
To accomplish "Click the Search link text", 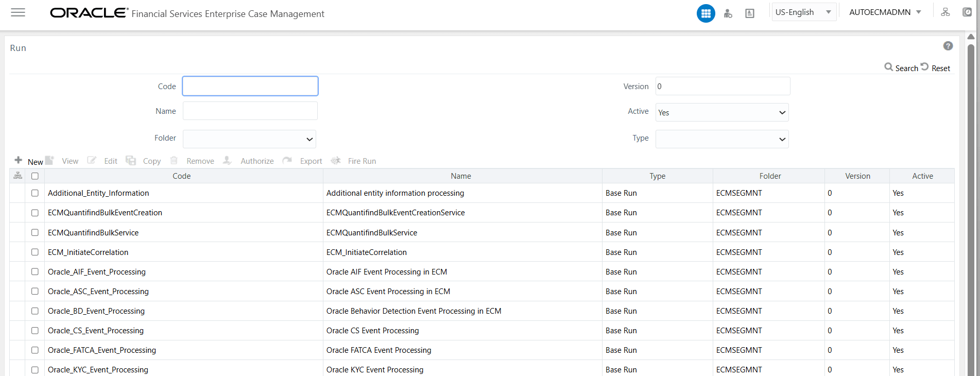I will (x=906, y=69).
